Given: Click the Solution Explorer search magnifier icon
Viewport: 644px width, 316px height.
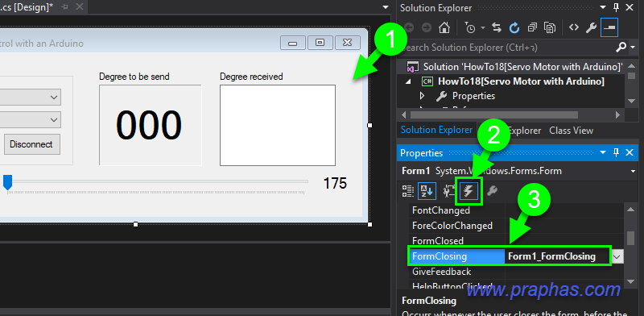Looking at the screenshot, I should click(x=621, y=48).
